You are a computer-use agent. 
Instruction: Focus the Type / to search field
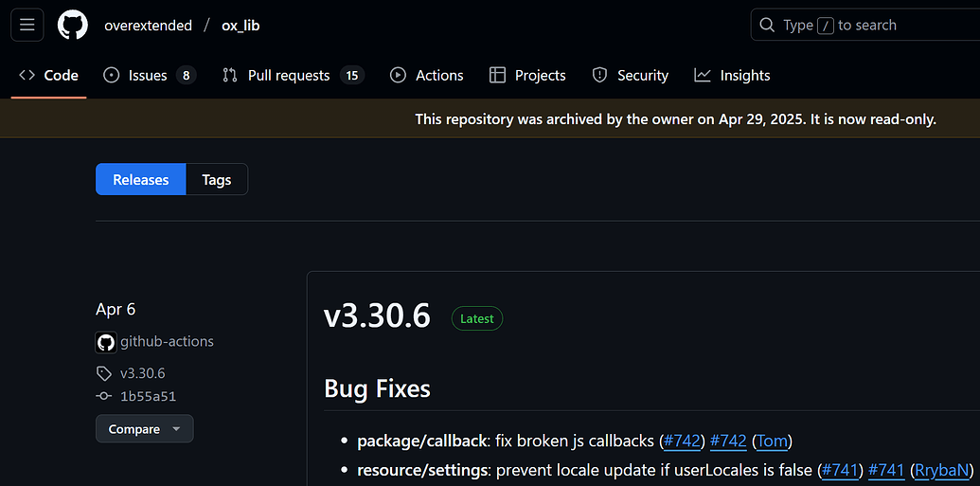(x=865, y=25)
